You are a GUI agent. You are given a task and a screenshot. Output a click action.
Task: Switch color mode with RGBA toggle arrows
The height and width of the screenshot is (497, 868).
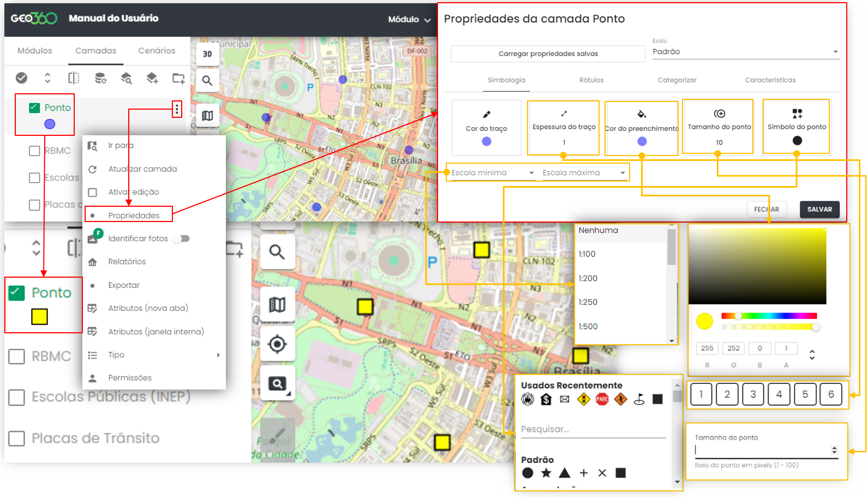(x=812, y=355)
